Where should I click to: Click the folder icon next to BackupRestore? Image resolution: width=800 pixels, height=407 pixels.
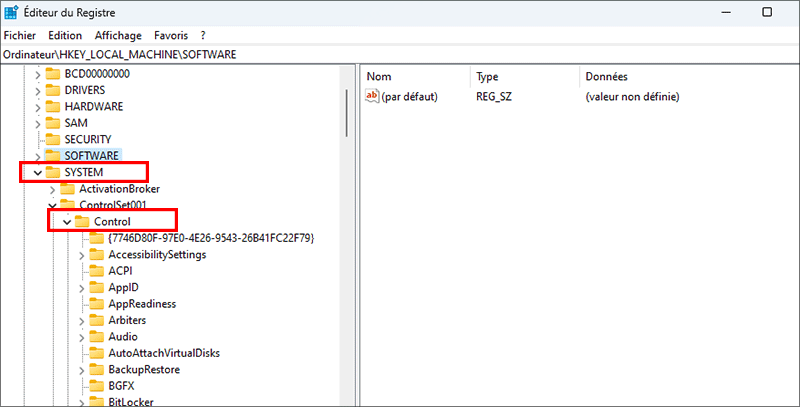[x=97, y=369]
